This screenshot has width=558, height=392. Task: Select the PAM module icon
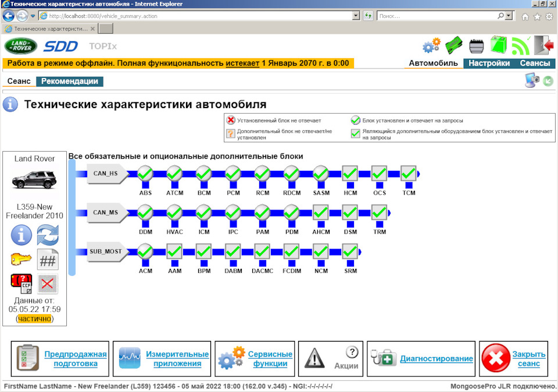pos(262,213)
